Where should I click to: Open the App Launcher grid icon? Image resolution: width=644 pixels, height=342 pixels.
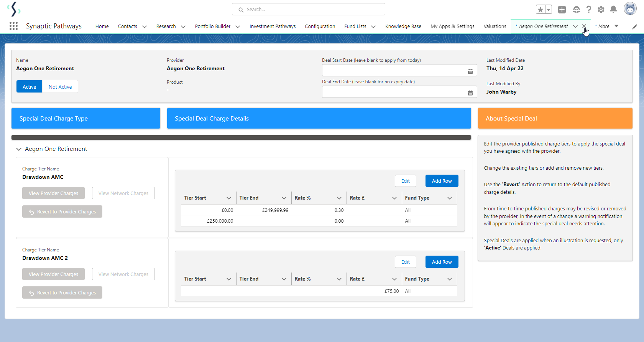coord(13,26)
